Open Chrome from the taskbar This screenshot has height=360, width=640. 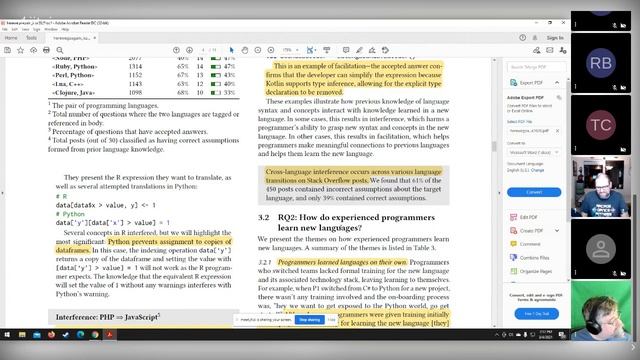[95, 335]
